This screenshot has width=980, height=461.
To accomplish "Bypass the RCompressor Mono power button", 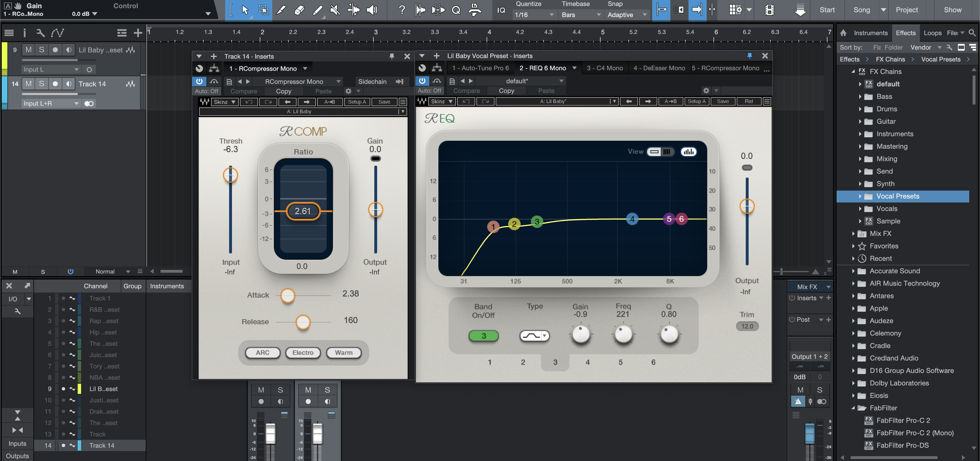I will point(199,81).
